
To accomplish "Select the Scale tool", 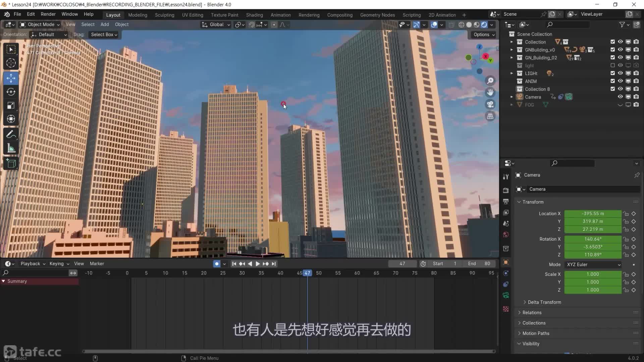I will [11, 106].
